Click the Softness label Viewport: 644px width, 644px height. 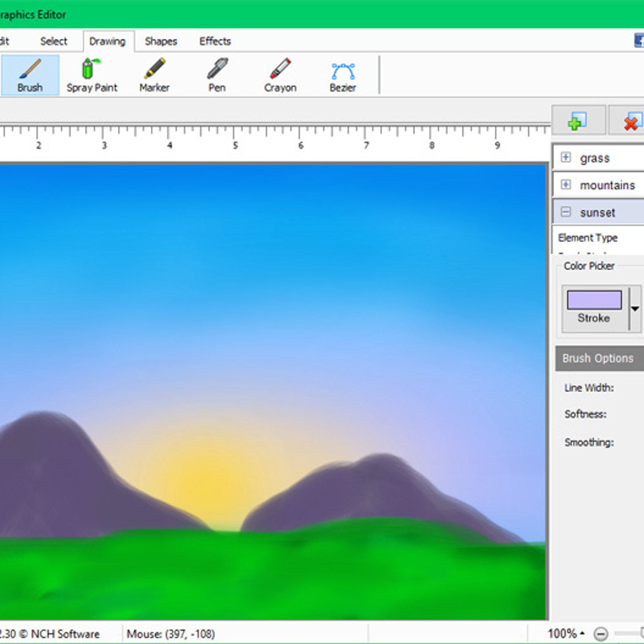pos(585,414)
